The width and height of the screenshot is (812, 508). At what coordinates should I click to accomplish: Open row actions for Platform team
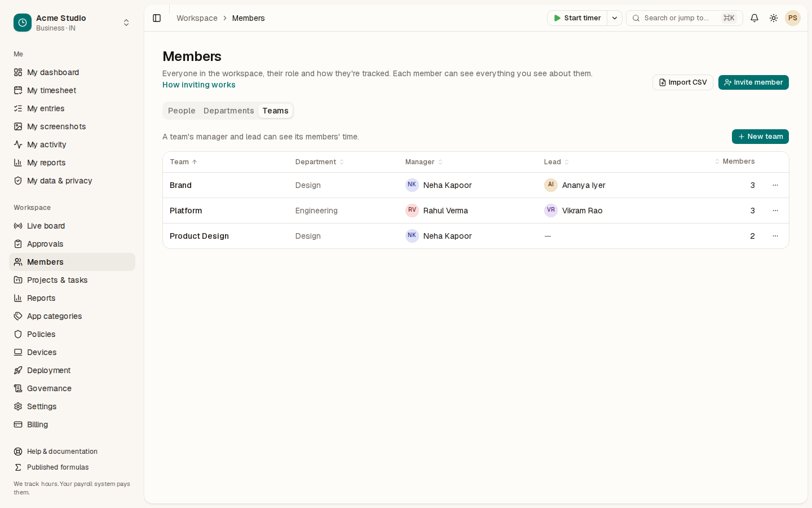tap(775, 211)
